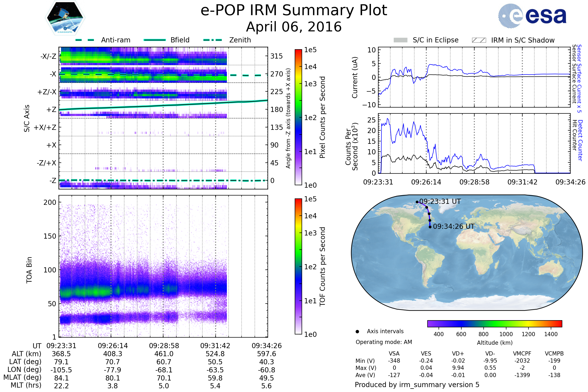This screenshot has height=392, width=588.
Task: Click the IRM in S/C Shadow hatch swatch
Action: (479, 40)
